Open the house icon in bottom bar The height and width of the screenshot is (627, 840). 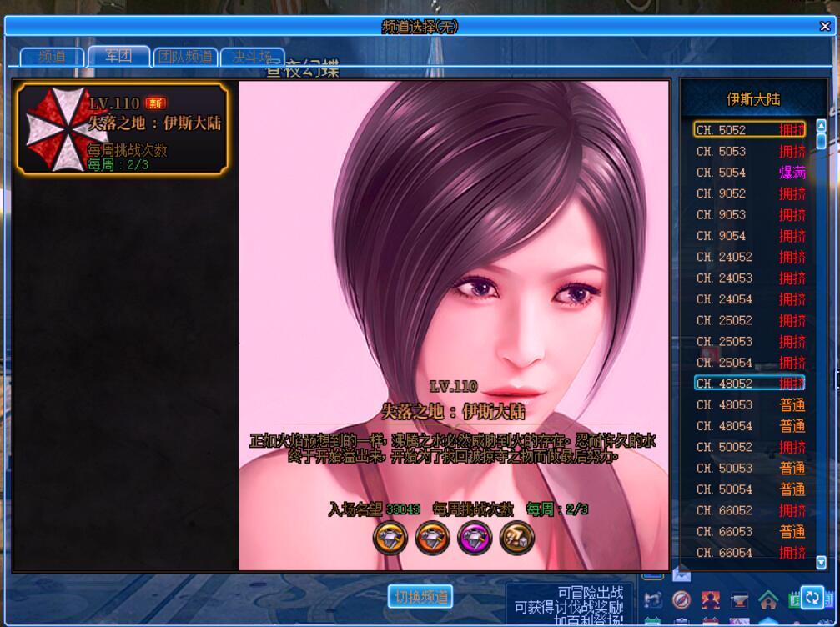point(767,599)
